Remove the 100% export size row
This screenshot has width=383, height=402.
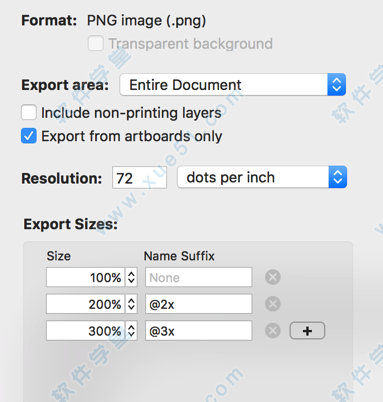click(273, 277)
